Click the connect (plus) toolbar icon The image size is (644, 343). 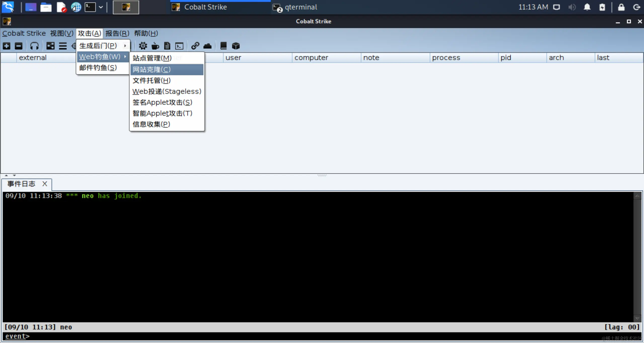[x=7, y=46]
